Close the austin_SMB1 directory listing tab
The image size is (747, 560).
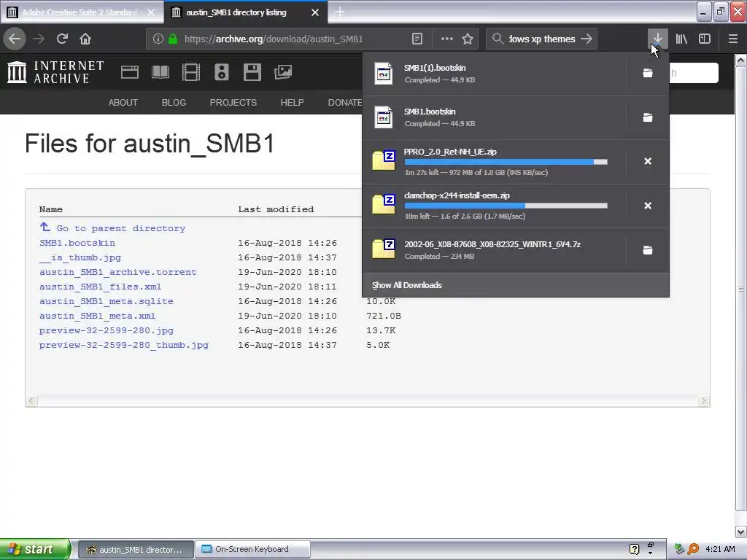315,12
